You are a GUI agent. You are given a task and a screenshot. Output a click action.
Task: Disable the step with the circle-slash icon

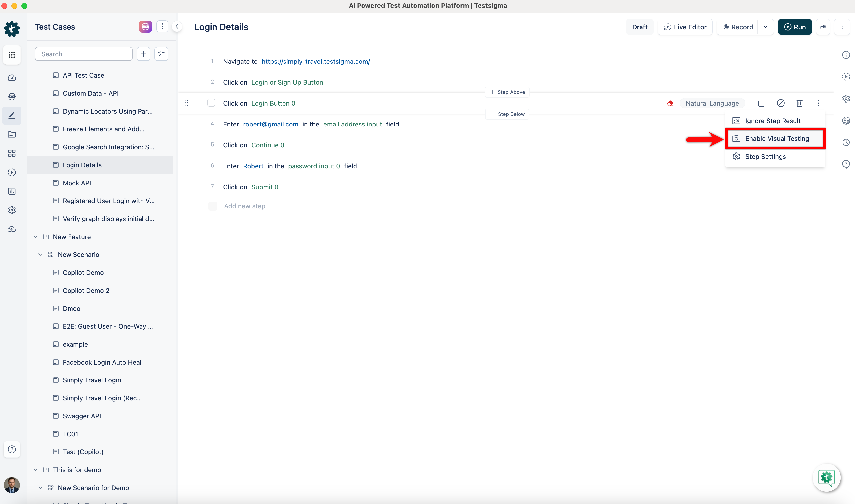tap(781, 103)
